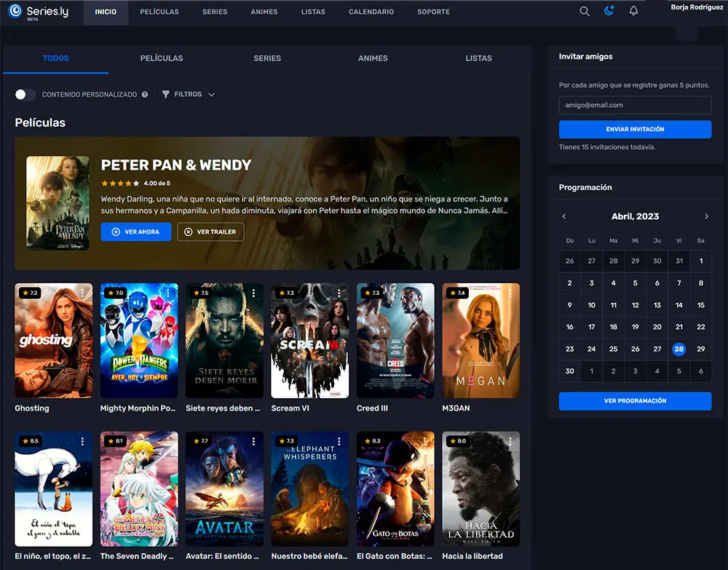Image resolution: width=728 pixels, height=570 pixels.
Task: Click Mighty Morphin Po... title text
Action: coord(138,408)
